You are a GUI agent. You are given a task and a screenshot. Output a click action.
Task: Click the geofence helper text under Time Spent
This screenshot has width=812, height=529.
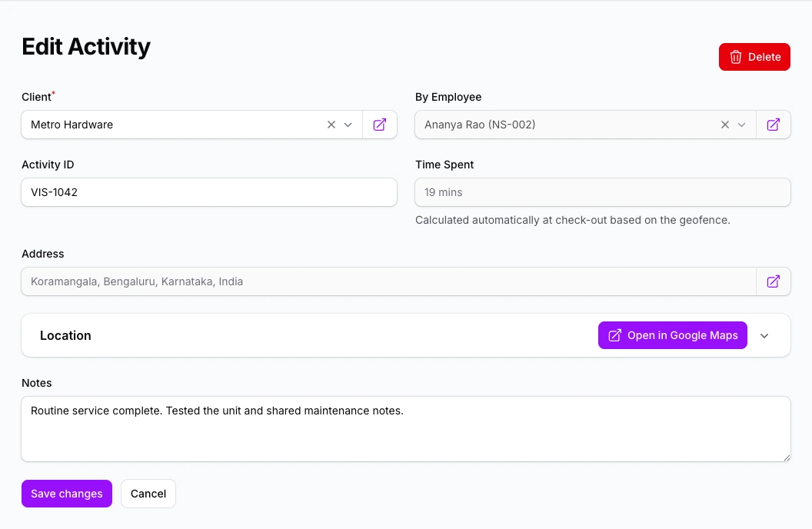pyautogui.click(x=573, y=220)
